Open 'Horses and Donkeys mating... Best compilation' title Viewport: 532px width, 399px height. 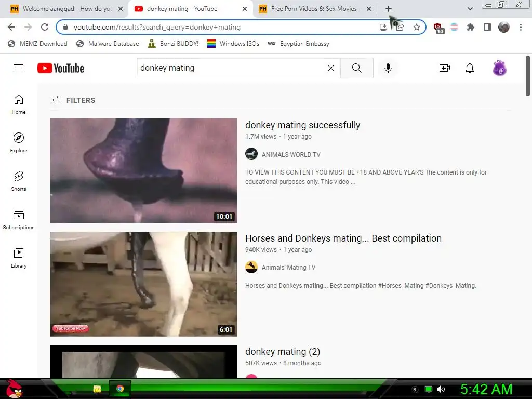pyautogui.click(x=343, y=238)
